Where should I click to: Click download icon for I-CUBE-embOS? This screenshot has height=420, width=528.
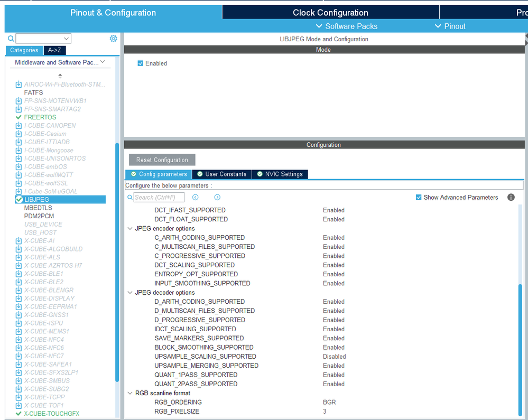(x=19, y=166)
